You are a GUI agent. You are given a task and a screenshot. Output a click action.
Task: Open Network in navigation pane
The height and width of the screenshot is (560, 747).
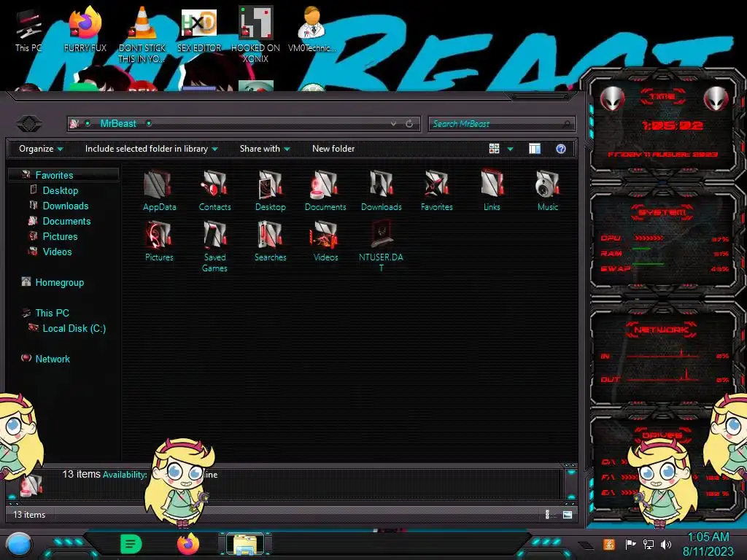tap(53, 359)
